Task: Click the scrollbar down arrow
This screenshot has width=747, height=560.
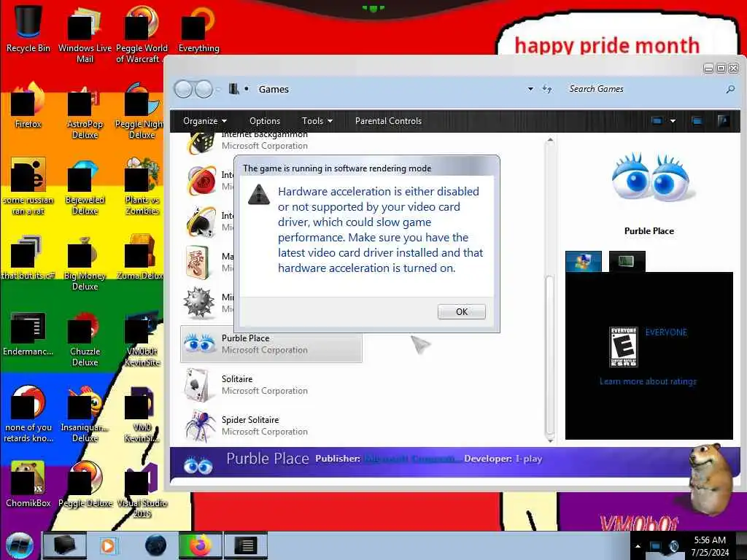Action: 550,440
